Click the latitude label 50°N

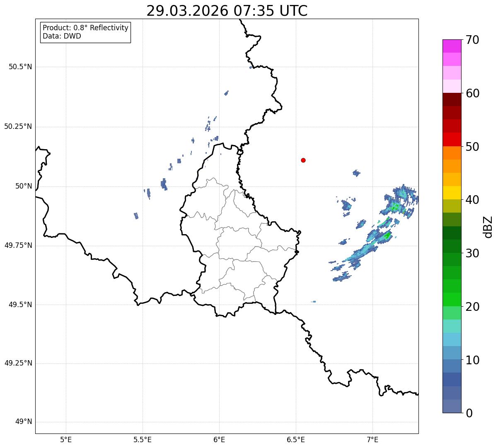click(x=24, y=186)
